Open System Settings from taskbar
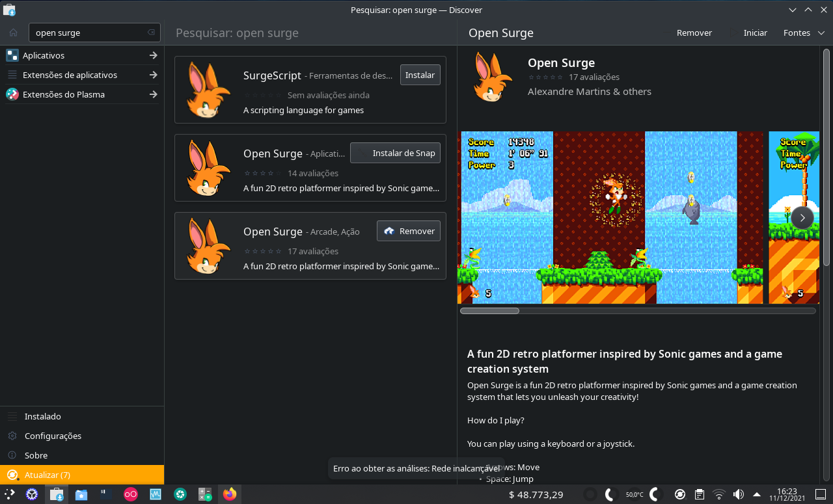Viewport: 833px width, 504px height. 32,494
